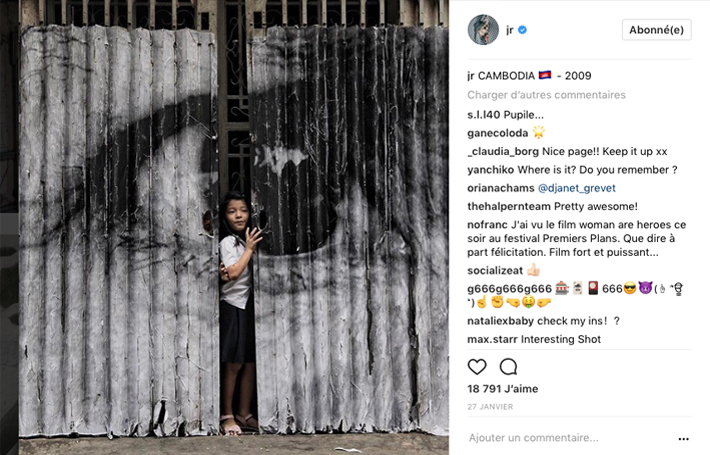Focus the Ajouter un commentaire field
The image size is (710, 455).
pyautogui.click(x=571, y=438)
